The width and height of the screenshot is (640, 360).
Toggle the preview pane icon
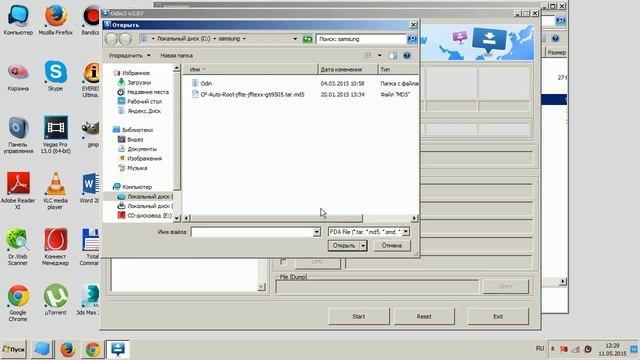click(393, 55)
